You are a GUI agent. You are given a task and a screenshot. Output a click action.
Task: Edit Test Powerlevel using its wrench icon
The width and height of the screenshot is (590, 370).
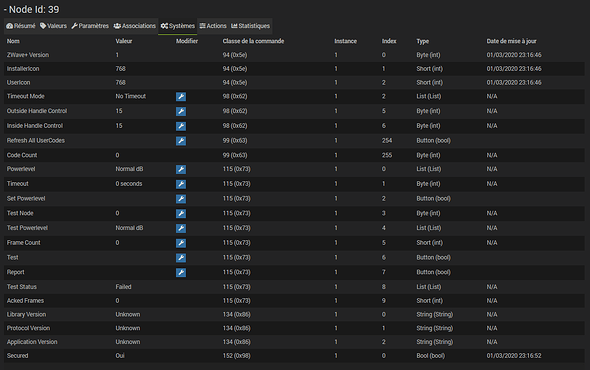pyautogui.click(x=181, y=228)
